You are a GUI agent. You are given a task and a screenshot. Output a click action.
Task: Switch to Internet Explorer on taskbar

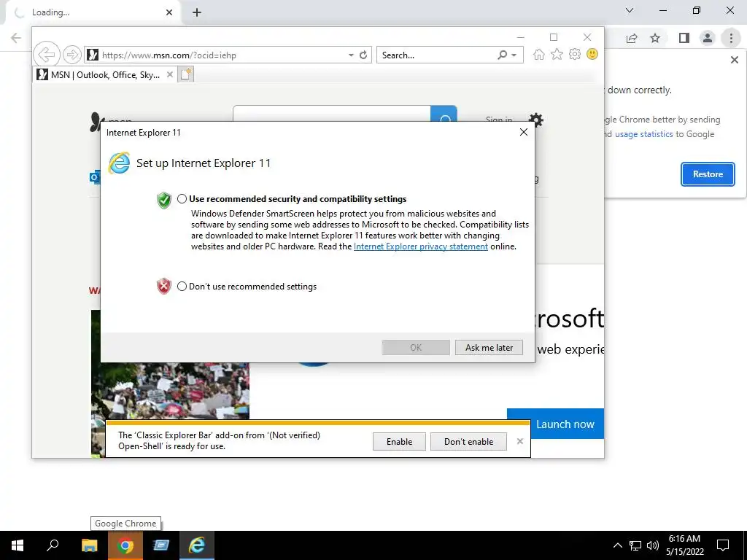point(197,545)
